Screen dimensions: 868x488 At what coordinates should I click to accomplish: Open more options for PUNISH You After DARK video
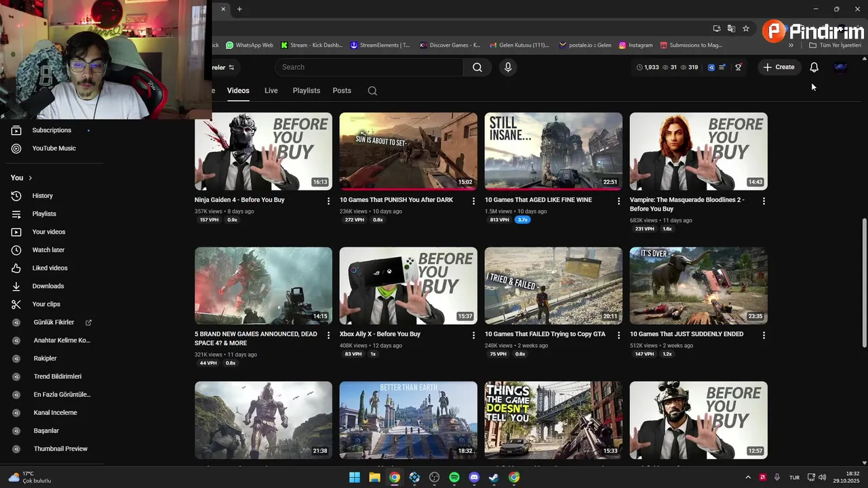point(474,201)
